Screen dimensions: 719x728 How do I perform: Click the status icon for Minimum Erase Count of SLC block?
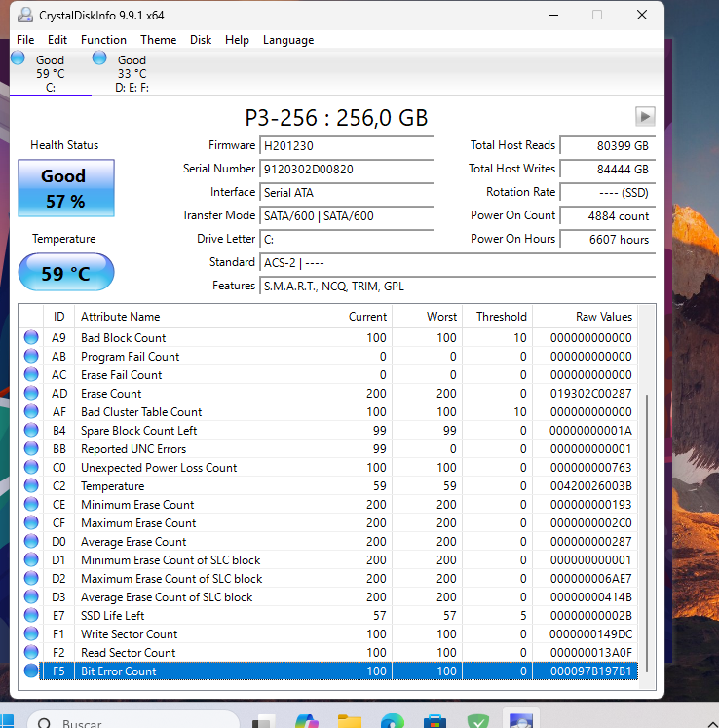tap(31, 560)
